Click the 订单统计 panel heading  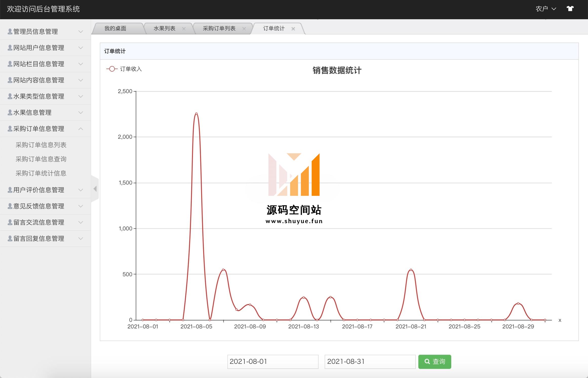click(115, 51)
